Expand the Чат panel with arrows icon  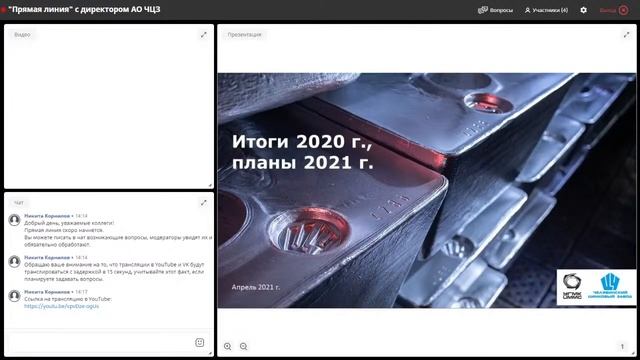(204, 203)
